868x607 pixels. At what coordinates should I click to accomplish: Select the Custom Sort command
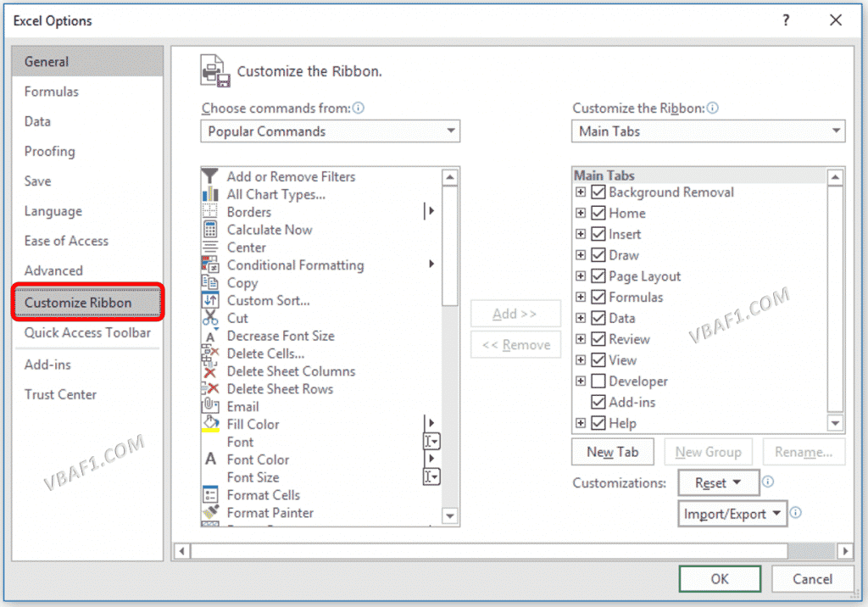click(269, 300)
